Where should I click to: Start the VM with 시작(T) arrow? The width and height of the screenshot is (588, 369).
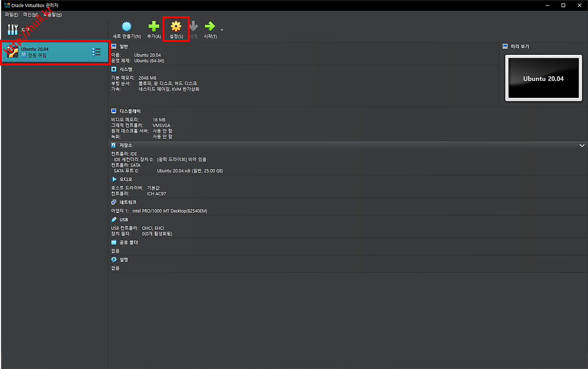(x=210, y=26)
